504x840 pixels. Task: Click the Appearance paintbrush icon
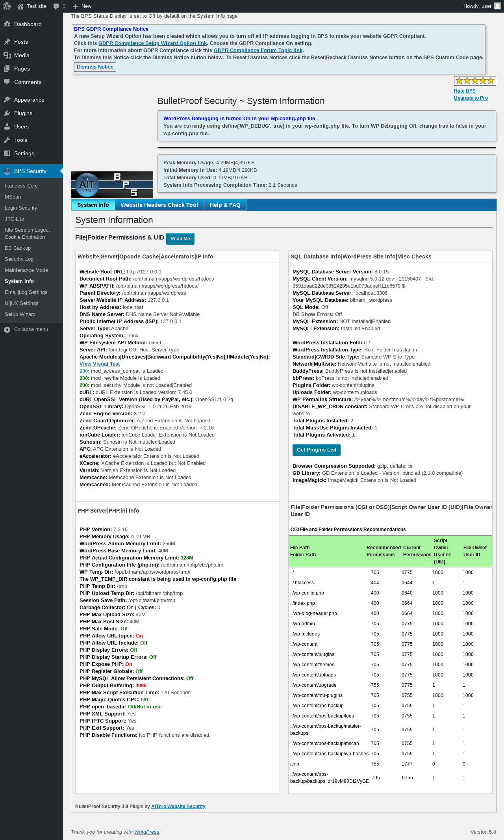7,100
